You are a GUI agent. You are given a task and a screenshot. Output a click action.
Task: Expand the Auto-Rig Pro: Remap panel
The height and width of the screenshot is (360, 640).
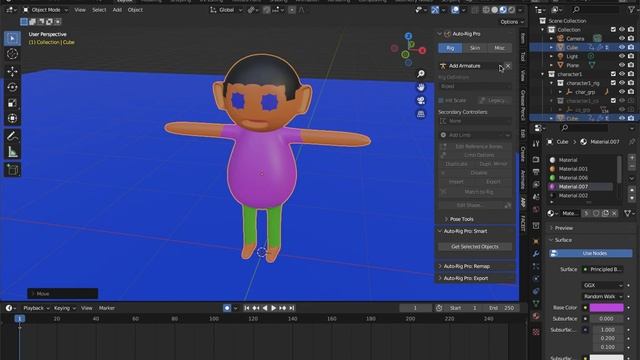467,266
